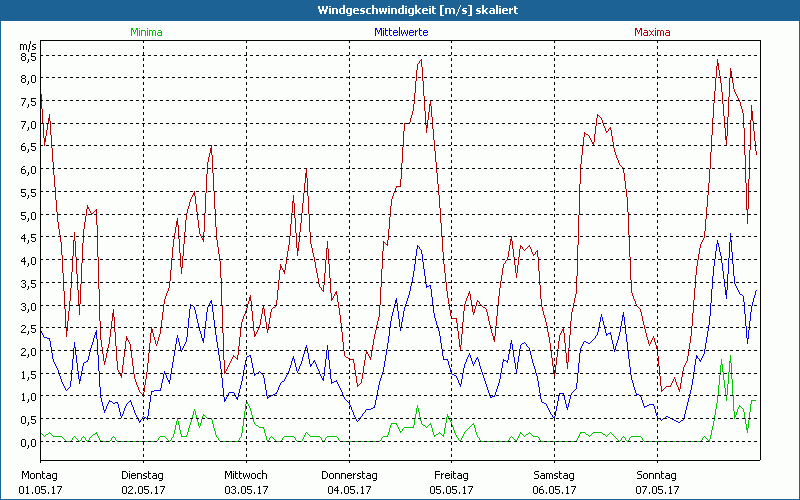This screenshot has width=800, height=500.
Task: Click the 3,5 y-axis value
Action: 28,284
